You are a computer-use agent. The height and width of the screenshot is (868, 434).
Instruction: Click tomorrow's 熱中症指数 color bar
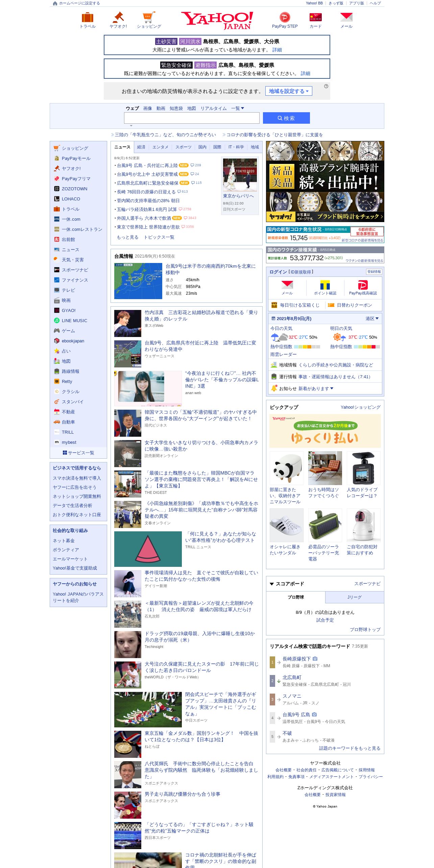(x=367, y=347)
